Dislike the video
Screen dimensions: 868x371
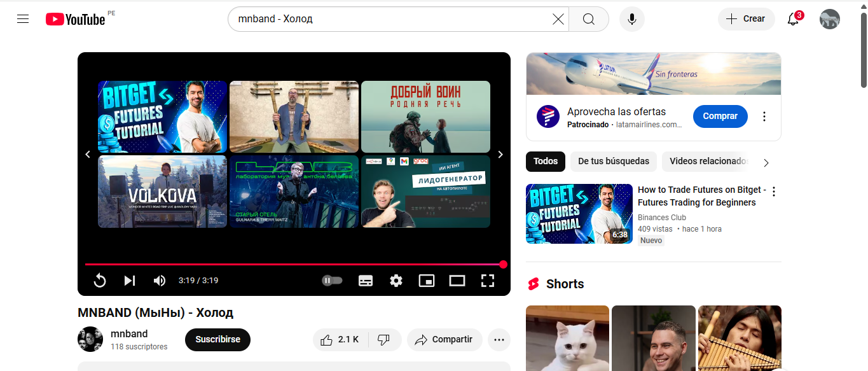click(x=384, y=340)
